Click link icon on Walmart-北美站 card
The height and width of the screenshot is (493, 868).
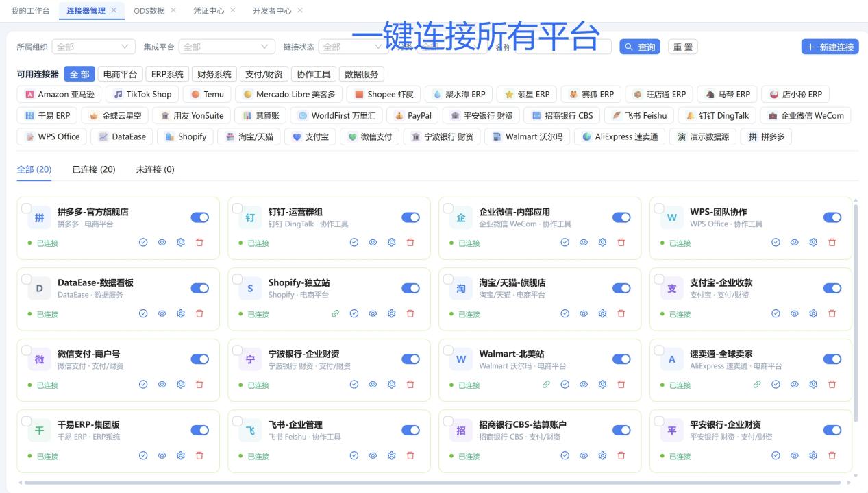pyautogui.click(x=546, y=384)
